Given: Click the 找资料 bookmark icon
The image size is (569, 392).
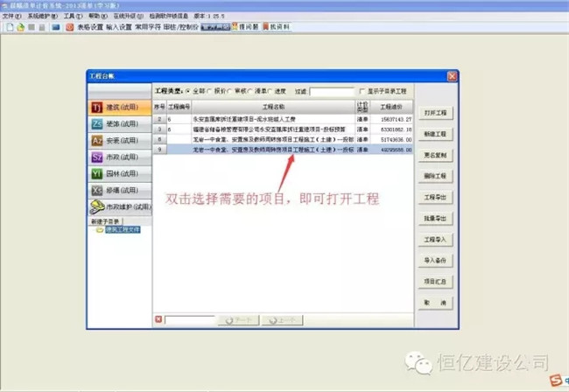Looking at the screenshot, I should click(x=277, y=27).
